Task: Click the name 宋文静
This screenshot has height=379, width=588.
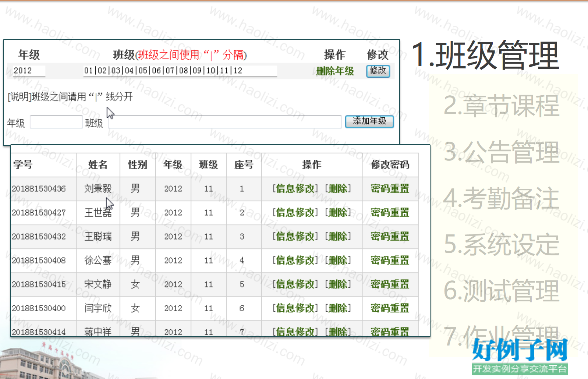Action: [x=98, y=284]
